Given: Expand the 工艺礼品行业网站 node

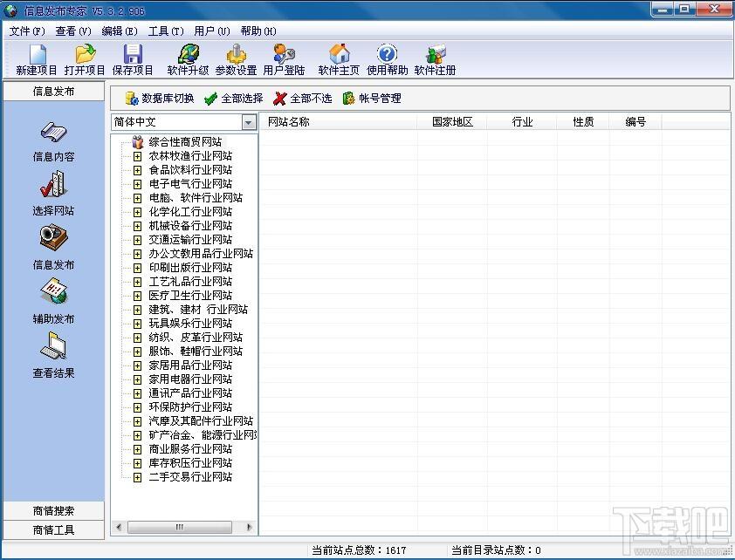Looking at the screenshot, I should [x=137, y=282].
